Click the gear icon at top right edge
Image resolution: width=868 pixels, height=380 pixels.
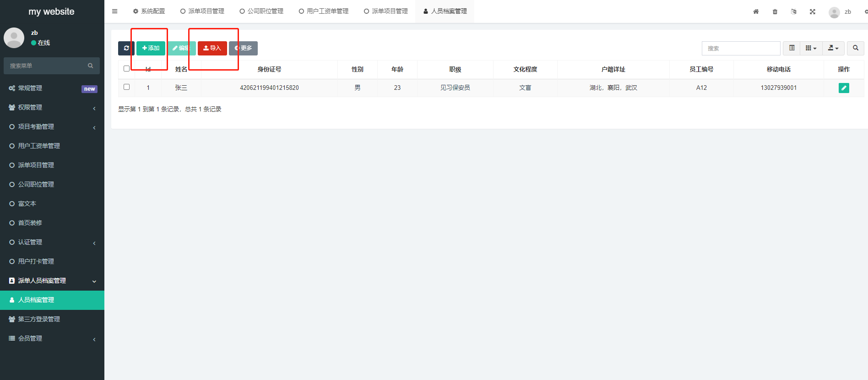(x=866, y=11)
